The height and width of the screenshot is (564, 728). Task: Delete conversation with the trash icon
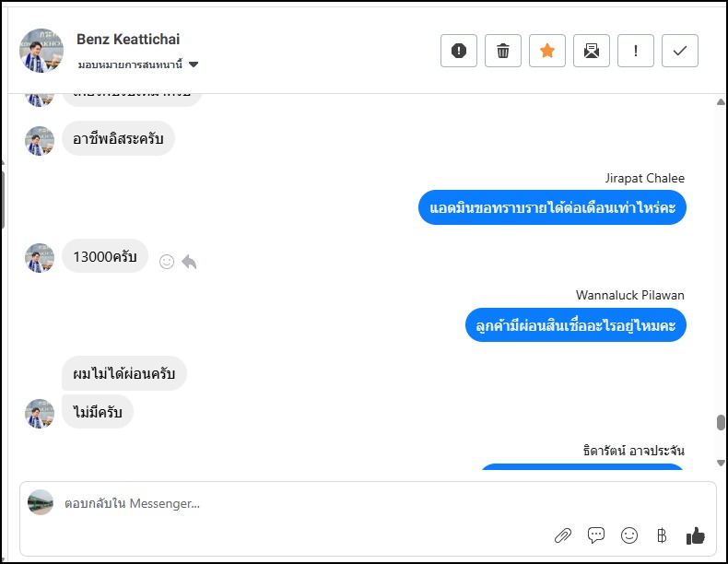pos(503,51)
